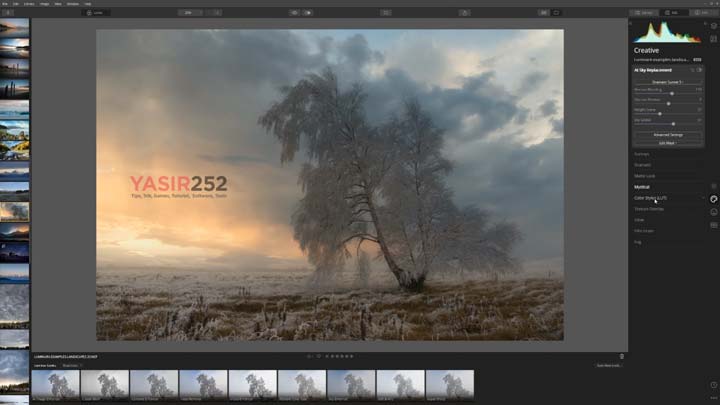Open the Crop tool in toolbar
This screenshot has width=720, height=405.
(x=386, y=13)
